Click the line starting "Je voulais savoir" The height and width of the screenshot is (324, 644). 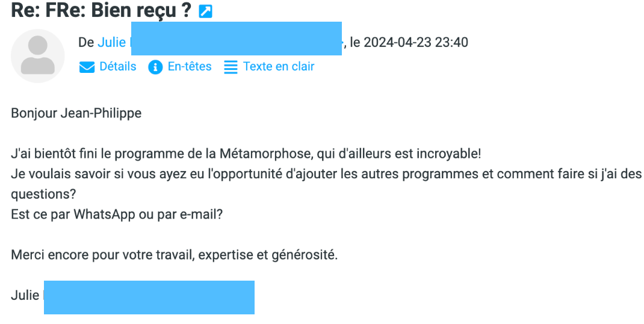[x=301, y=174]
